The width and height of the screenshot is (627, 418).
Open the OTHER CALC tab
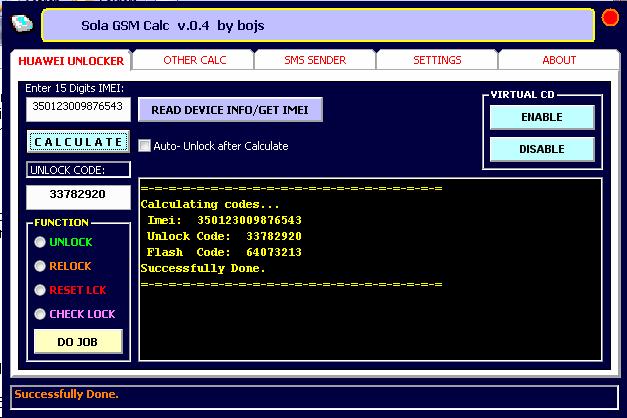click(x=194, y=60)
